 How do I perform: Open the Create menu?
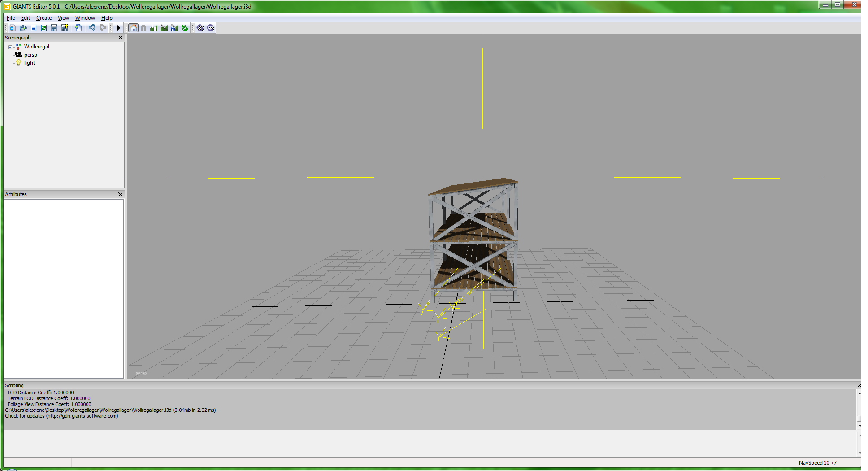point(44,18)
